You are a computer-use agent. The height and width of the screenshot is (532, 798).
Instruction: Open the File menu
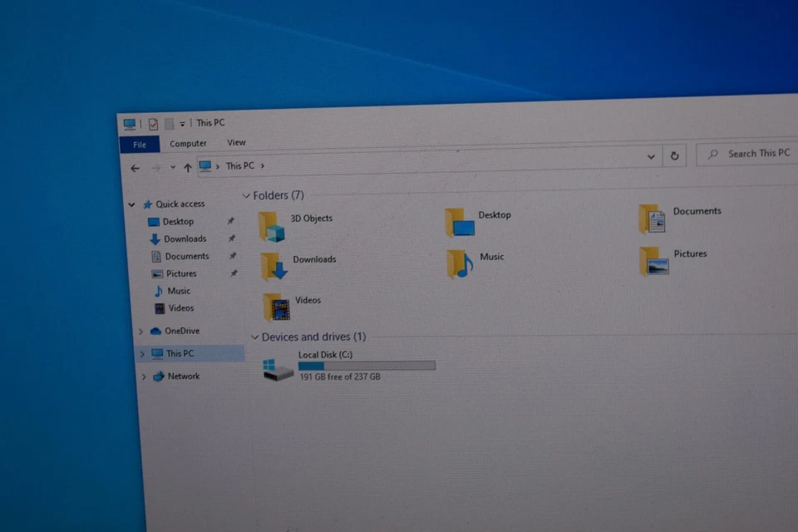point(139,144)
